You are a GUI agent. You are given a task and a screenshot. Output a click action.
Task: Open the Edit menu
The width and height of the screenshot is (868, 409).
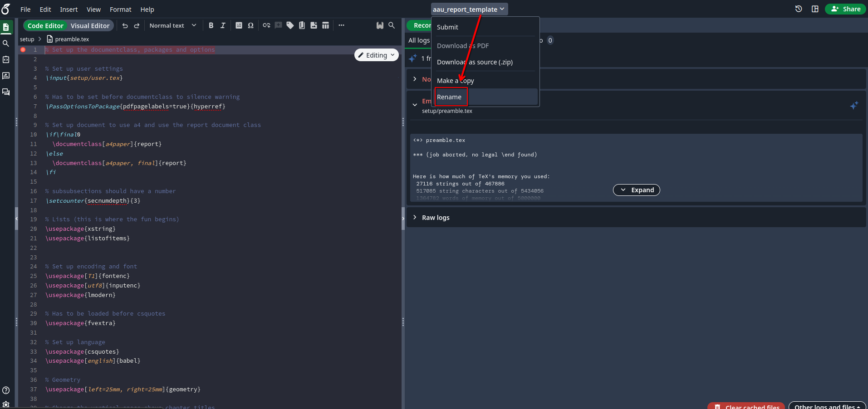click(x=45, y=9)
